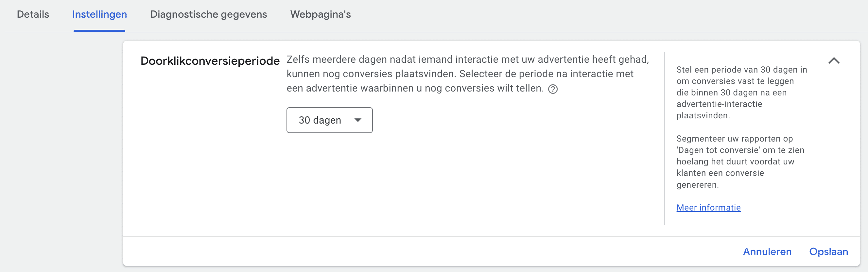Select the Instellingen tab
868x272 pixels.
(99, 14)
